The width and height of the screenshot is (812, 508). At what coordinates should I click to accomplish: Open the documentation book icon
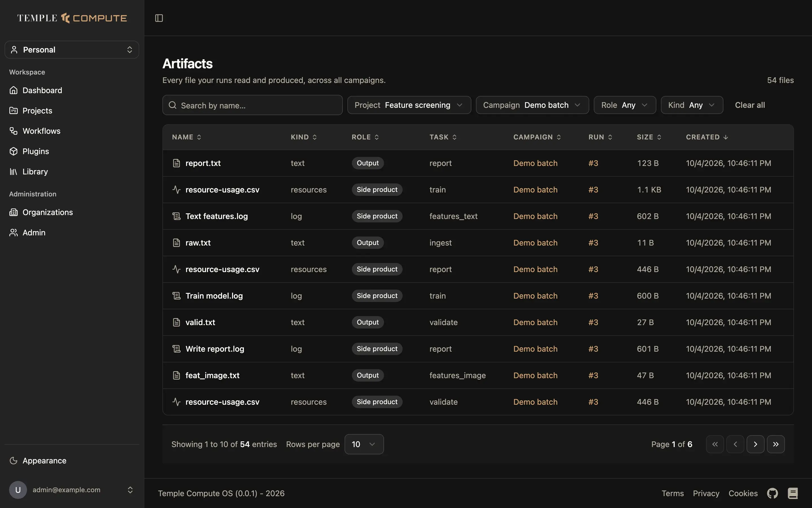point(793,493)
